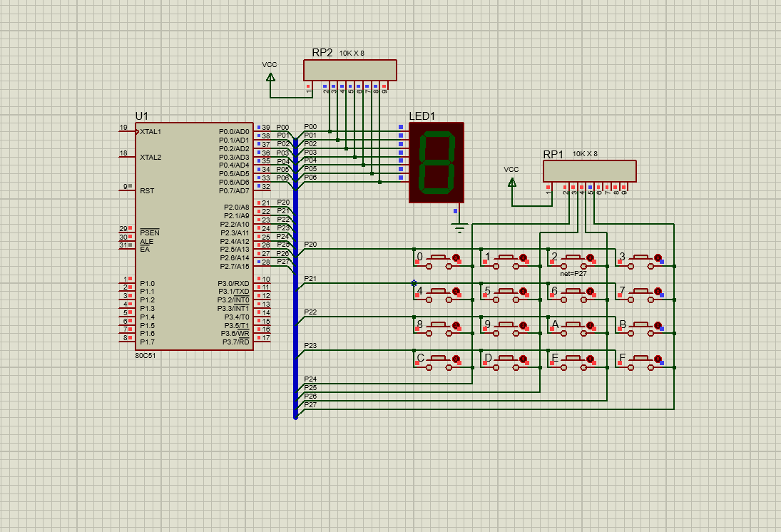781x532 pixels.
Task: Click the 'RST' pin label on U1
Action: pos(147,191)
